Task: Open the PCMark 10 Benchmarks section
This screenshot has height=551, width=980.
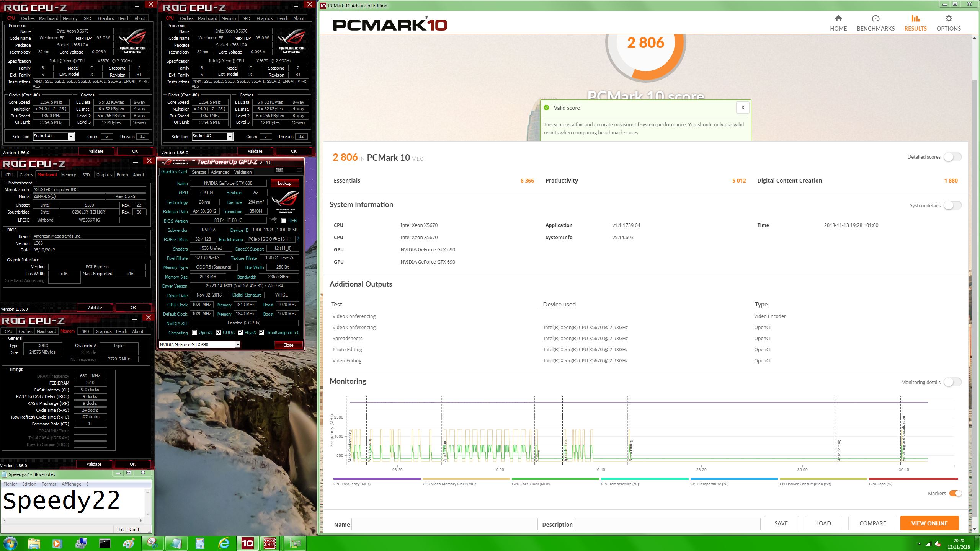Action: coord(875,23)
